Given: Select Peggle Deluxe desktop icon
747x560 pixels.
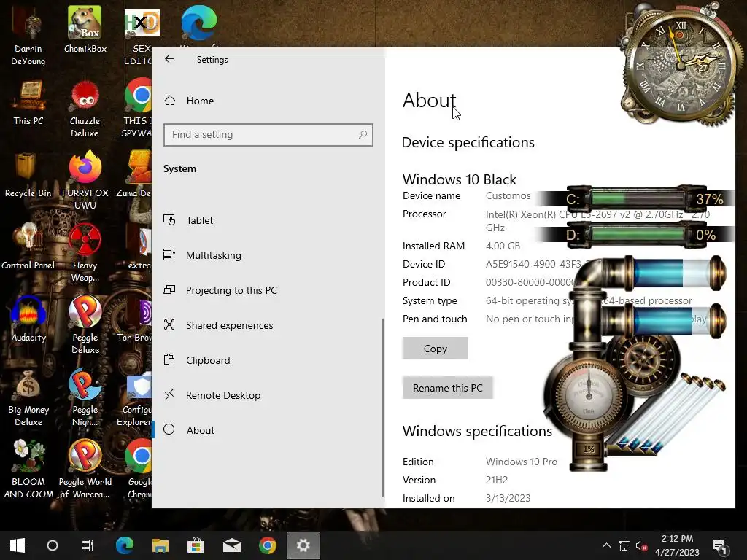Looking at the screenshot, I should pos(85,324).
